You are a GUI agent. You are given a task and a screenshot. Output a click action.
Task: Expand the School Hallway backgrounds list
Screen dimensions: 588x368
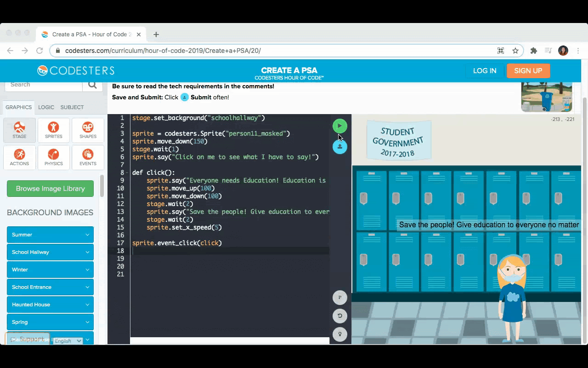50,252
